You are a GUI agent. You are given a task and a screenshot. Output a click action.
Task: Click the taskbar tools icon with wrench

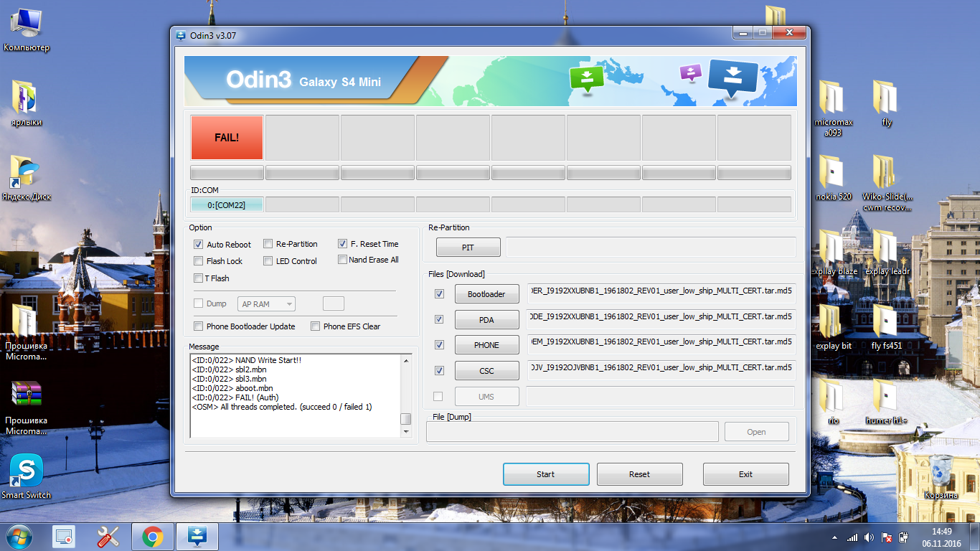coord(108,536)
